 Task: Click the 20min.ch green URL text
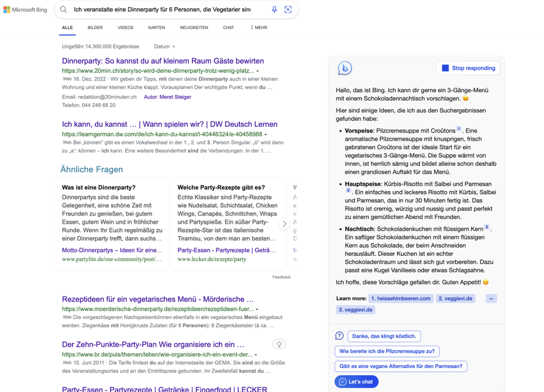pos(158,71)
